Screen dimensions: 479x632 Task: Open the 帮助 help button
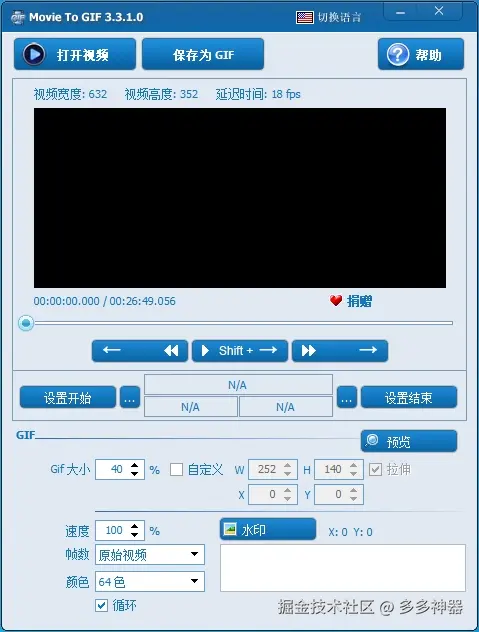[x=421, y=54]
